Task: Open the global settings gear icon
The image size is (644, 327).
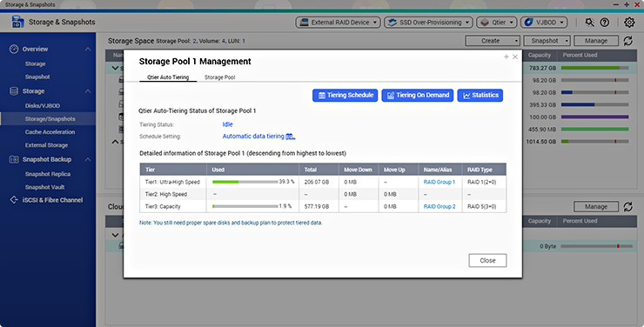Action: (x=629, y=23)
